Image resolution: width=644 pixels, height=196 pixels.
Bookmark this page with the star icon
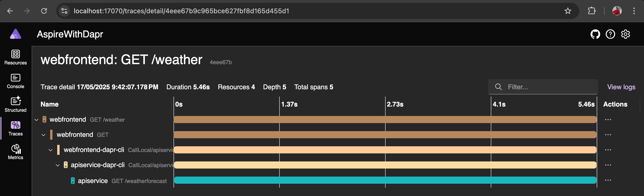point(568,11)
